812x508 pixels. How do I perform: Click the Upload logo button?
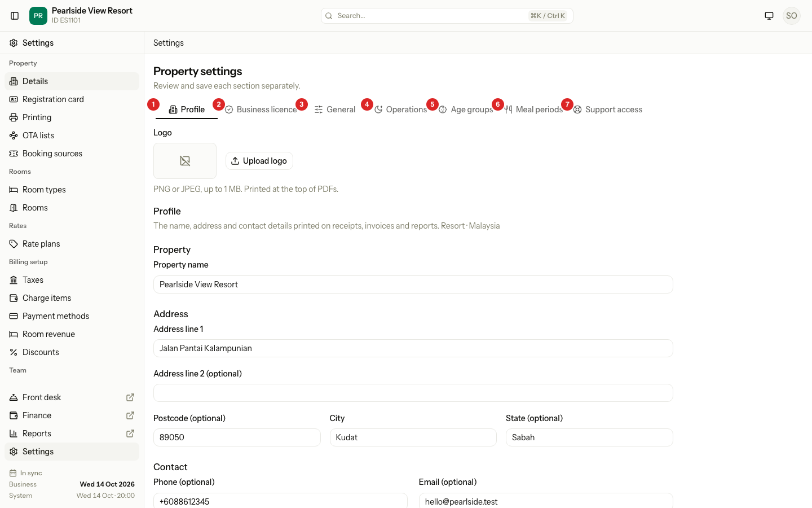click(x=259, y=161)
